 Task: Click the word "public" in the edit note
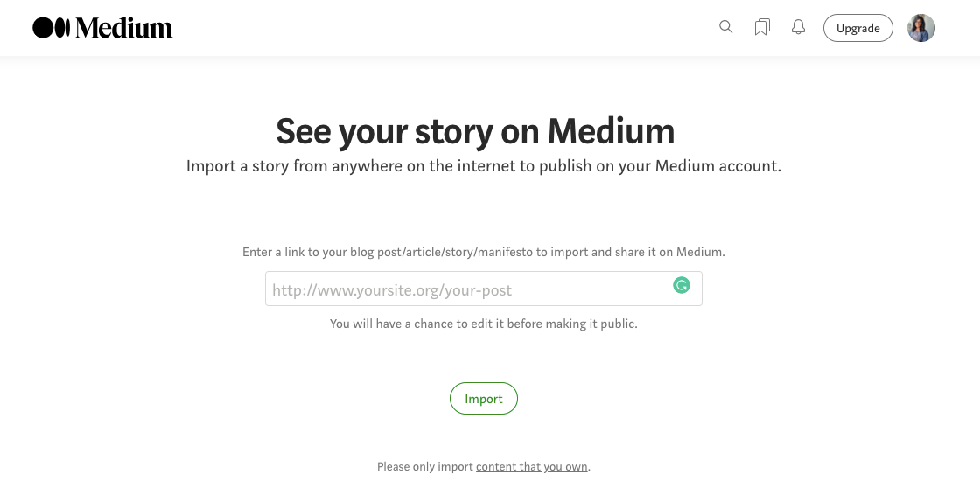point(618,324)
